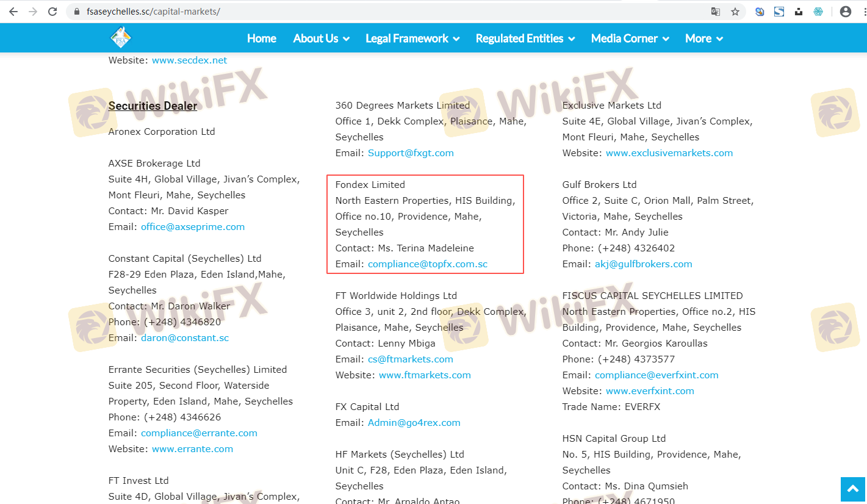Click the Errante Securities (Seychelles) Limited name
The height and width of the screenshot is (504, 867).
point(198,370)
